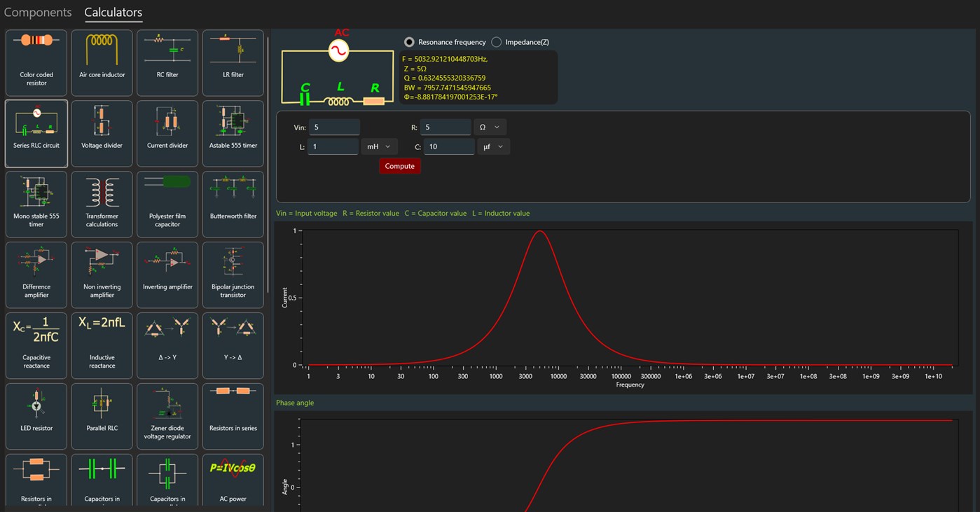This screenshot has width=980, height=512.
Task: Open the capacitor unit dropdown showing µf
Action: click(493, 146)
